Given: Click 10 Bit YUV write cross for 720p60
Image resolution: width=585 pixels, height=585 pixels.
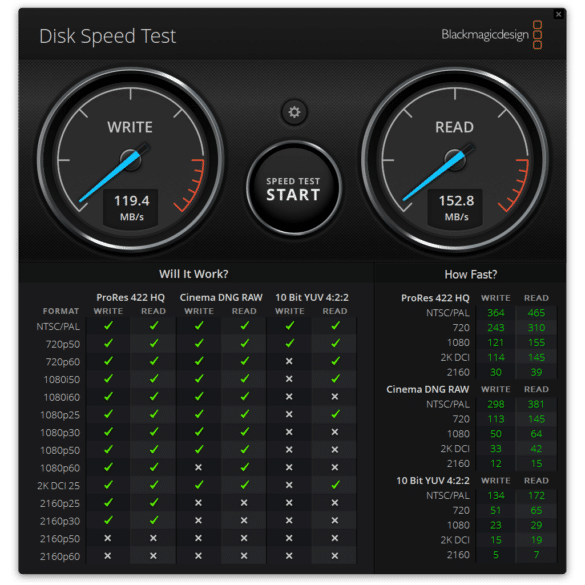Looking at the screenshot, I should tap(289, 361).
